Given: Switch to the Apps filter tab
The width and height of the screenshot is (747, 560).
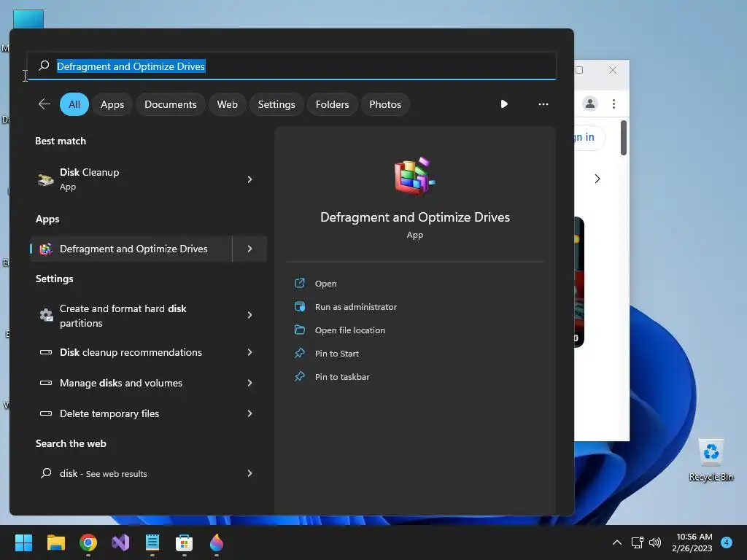Looking at the screenshot, I should pyautogui.click(x=112, y=104).
